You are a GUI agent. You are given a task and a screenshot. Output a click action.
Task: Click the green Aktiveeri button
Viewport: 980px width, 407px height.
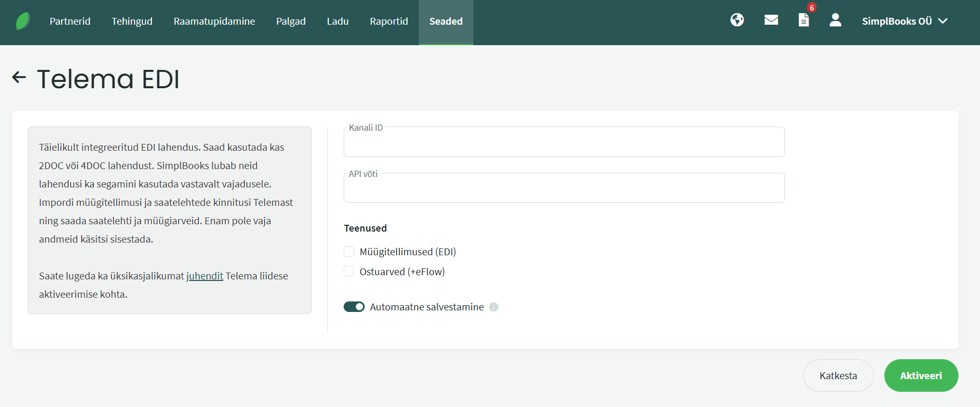921,375
